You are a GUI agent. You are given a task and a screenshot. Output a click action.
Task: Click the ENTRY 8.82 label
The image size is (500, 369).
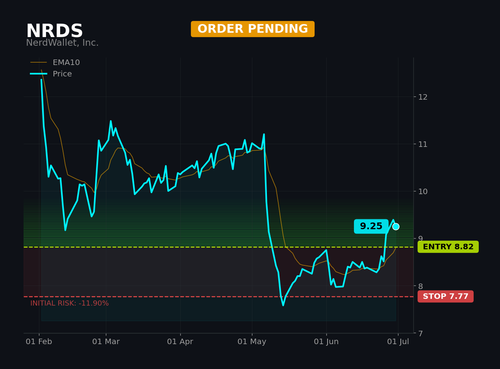click(x=448, y=247)
